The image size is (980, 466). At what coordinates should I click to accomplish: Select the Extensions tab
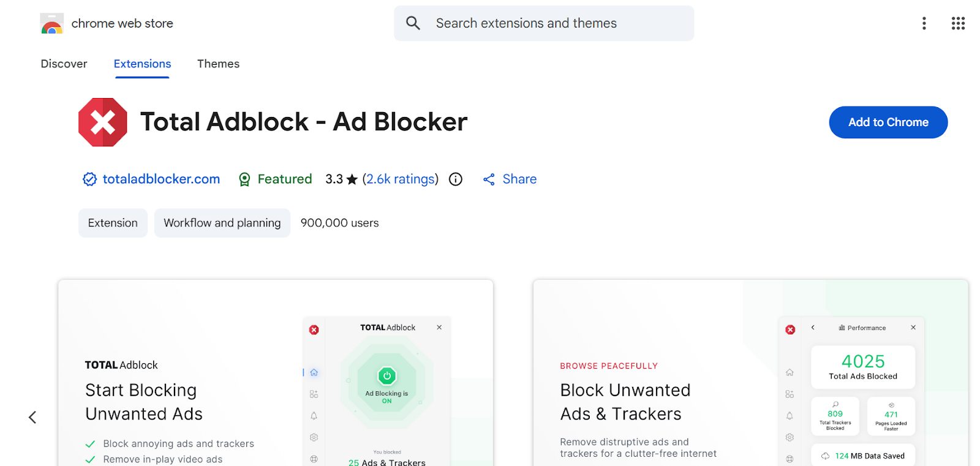142,64
